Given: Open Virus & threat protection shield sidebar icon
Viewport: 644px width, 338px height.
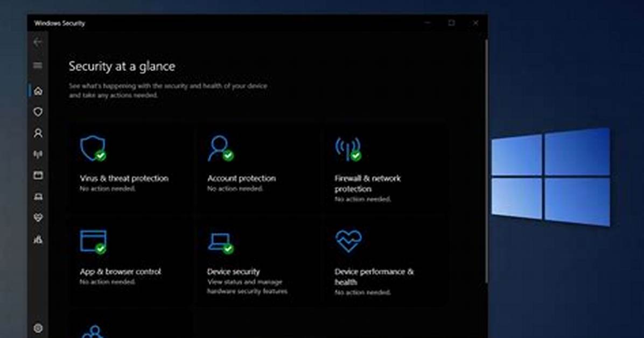Looking at the screenshot, I should 38,112.
